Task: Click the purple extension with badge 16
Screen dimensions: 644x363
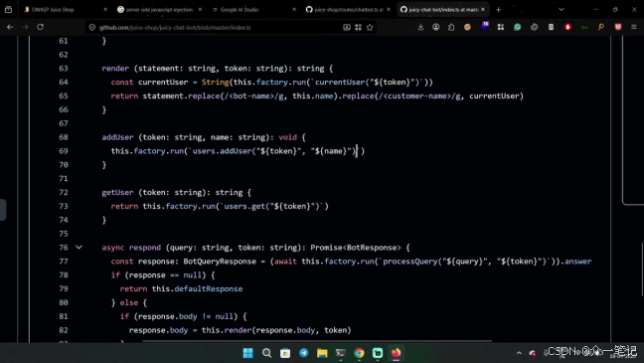Action: [485, 26]
